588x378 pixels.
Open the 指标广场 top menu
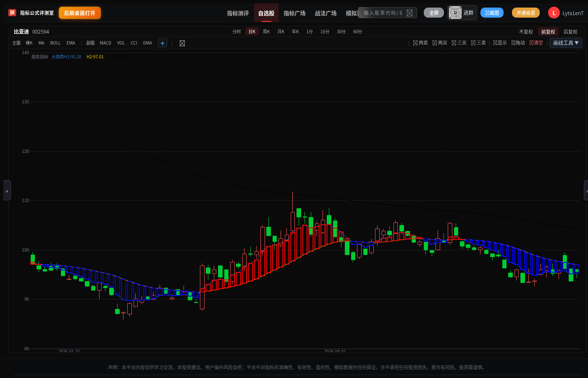tap(294, 13)
